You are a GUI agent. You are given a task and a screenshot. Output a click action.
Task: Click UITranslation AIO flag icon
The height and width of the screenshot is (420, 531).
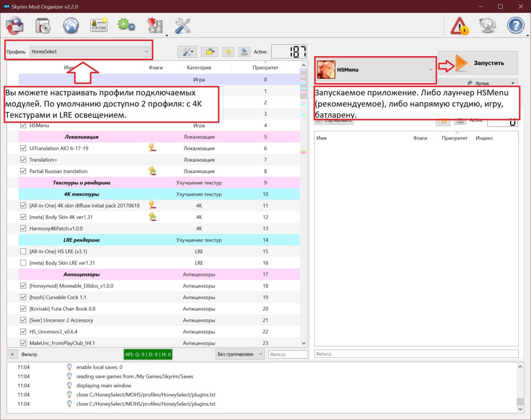[x=152, y=148]
